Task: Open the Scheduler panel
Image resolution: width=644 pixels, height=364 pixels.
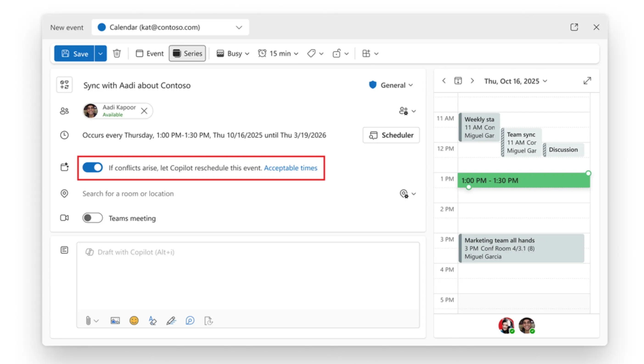Action: (x=391, y=135)
